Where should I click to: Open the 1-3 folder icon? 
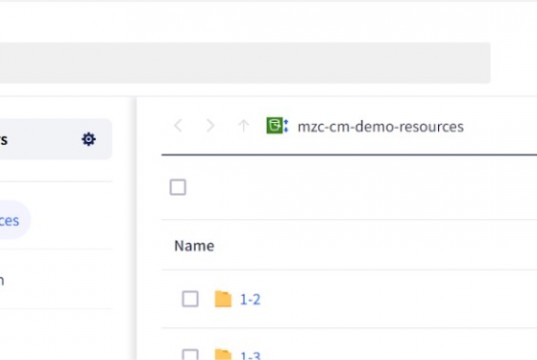pos(223,355)
